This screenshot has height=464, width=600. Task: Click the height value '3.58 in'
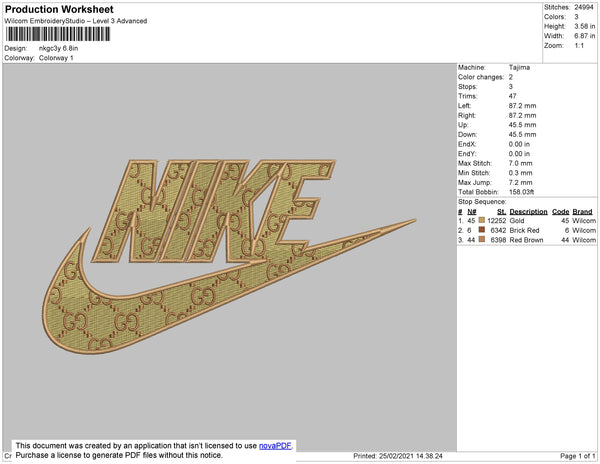[x=584, y=26]
